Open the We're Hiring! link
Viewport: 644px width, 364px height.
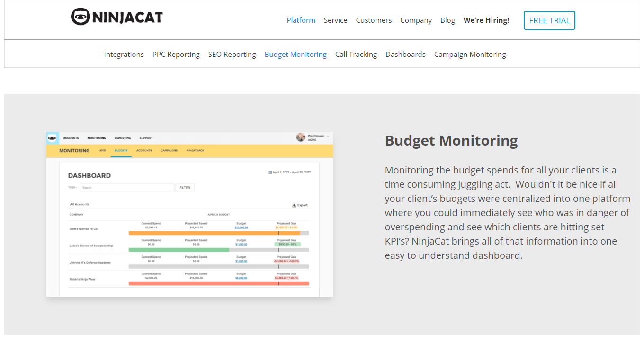point(486,20)
